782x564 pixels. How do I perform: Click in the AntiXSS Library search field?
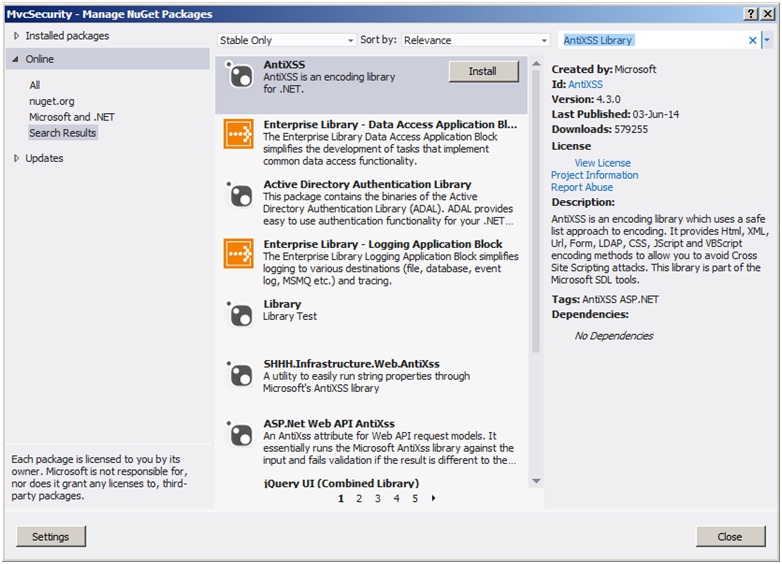tap(653, 40)
